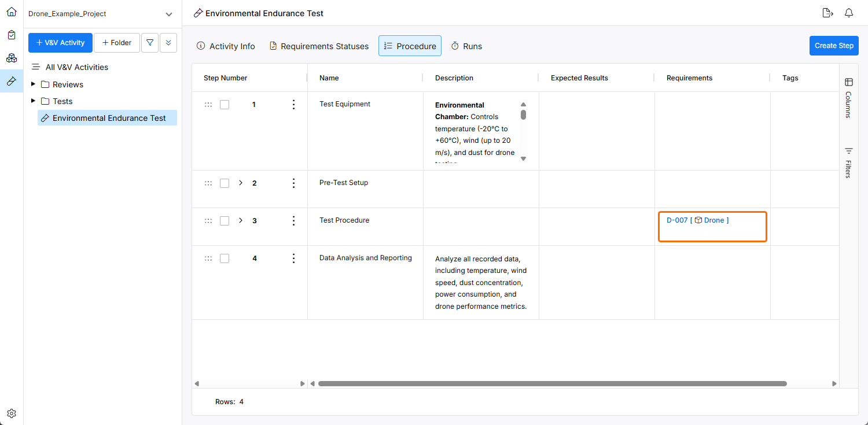Click the notification bell icon
The image size is (868, 425).
pyautogui.click(x=849, y=13)
